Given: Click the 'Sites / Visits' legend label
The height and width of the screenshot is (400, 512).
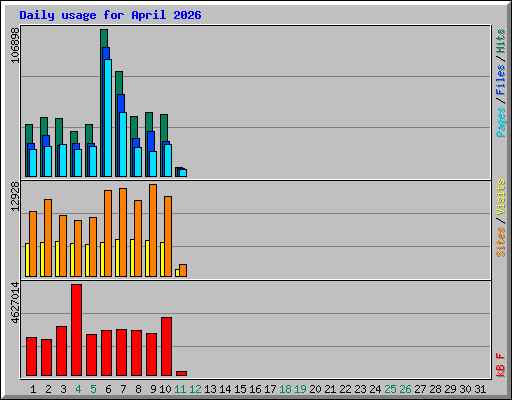Looking at the screenshot, I should [500, 218].
